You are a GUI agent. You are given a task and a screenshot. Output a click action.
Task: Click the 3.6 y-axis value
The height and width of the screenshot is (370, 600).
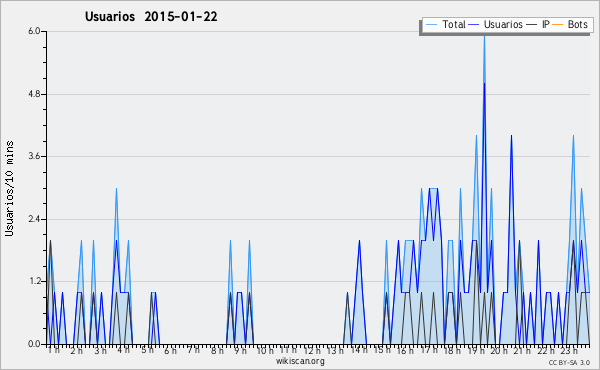(x=34, y=156)
